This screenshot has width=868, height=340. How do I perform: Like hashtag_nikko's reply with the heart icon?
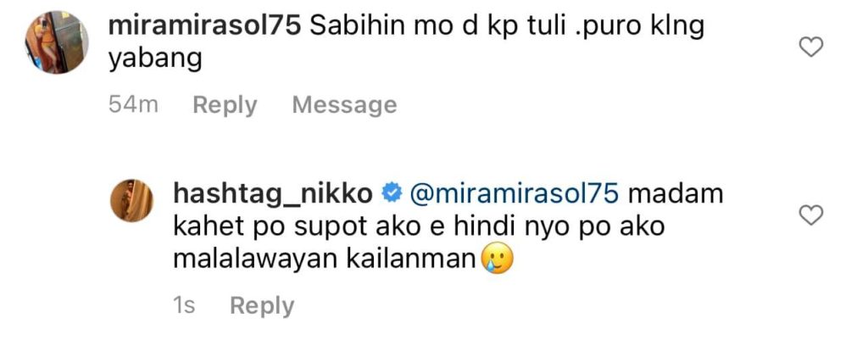click(x=812, y=215)
